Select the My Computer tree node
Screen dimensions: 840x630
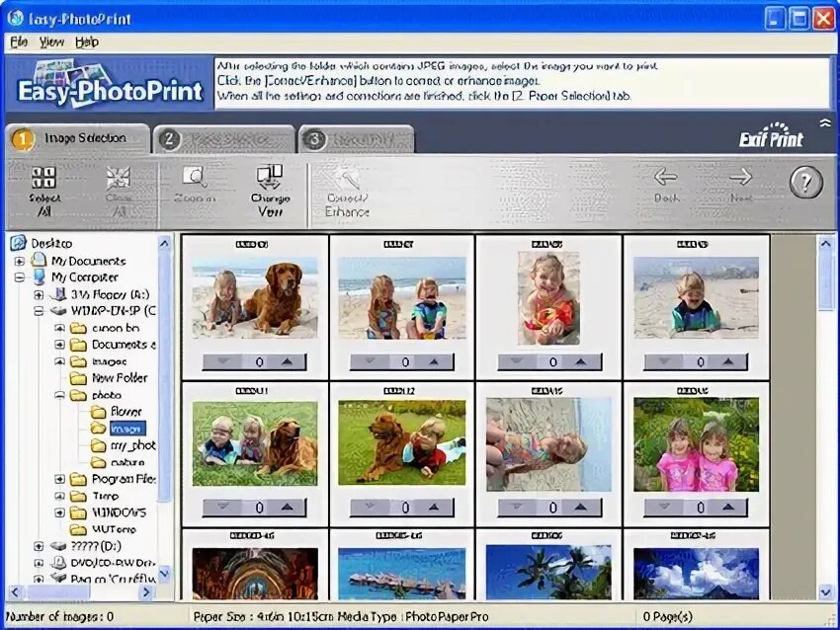click(x=84, y=277)
